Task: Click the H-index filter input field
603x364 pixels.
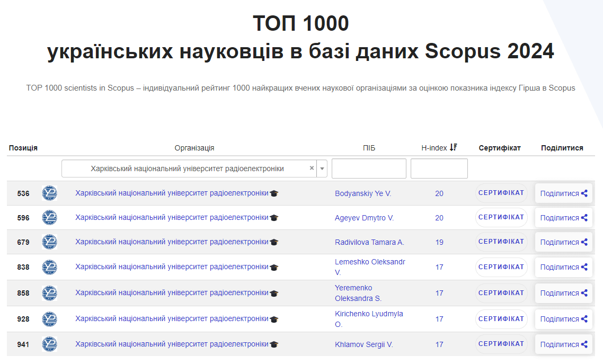Action: click(x=439, y=168)
